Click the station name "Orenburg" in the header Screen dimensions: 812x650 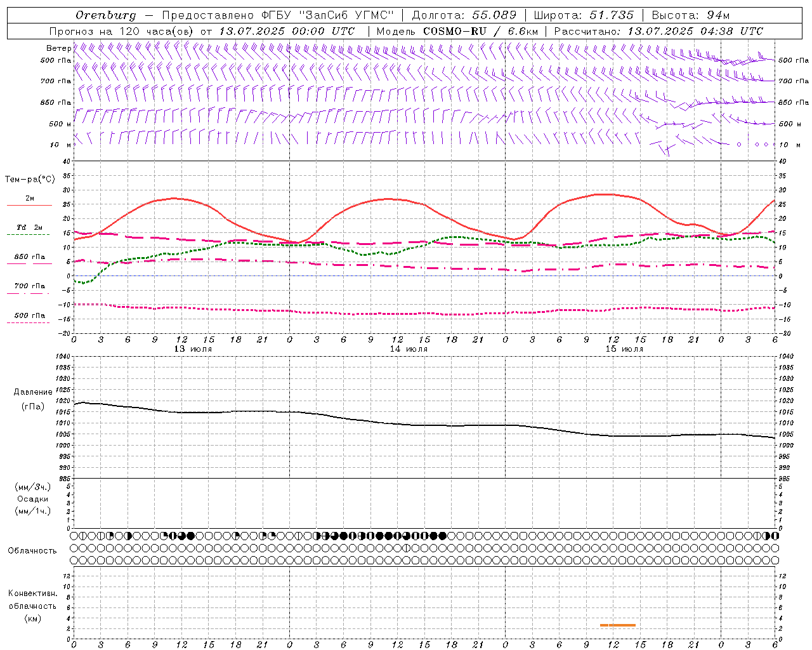[105, 15]
